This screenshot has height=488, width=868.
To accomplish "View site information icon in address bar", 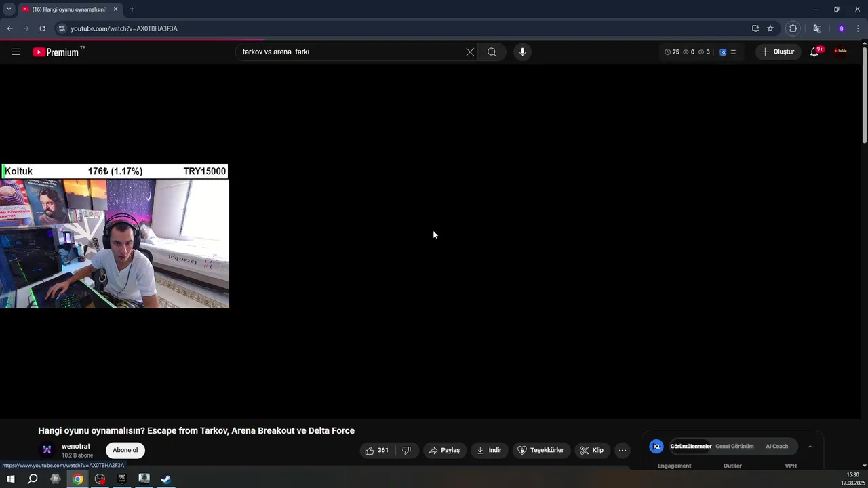I will pyautogui.click(x=62, y=28).
